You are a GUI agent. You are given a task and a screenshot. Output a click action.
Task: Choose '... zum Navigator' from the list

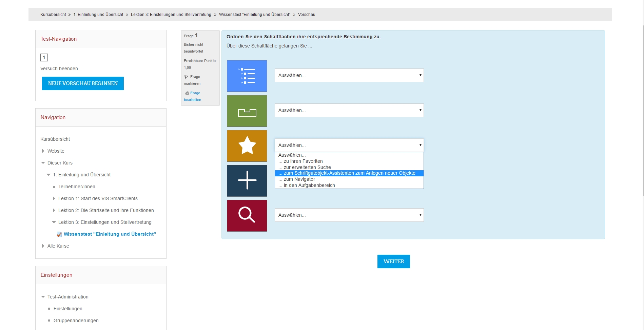pos(299,179)
